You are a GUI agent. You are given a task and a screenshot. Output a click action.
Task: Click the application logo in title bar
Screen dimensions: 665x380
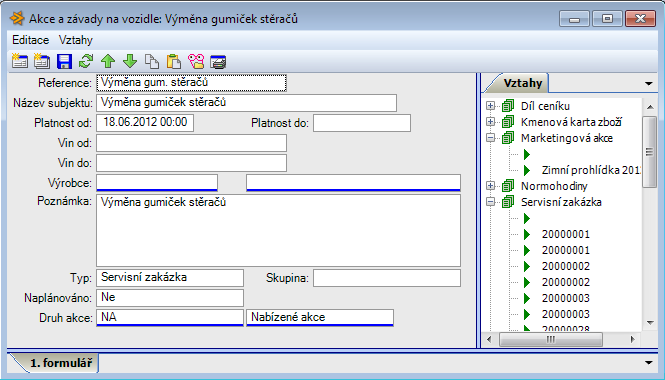[17, 19]
